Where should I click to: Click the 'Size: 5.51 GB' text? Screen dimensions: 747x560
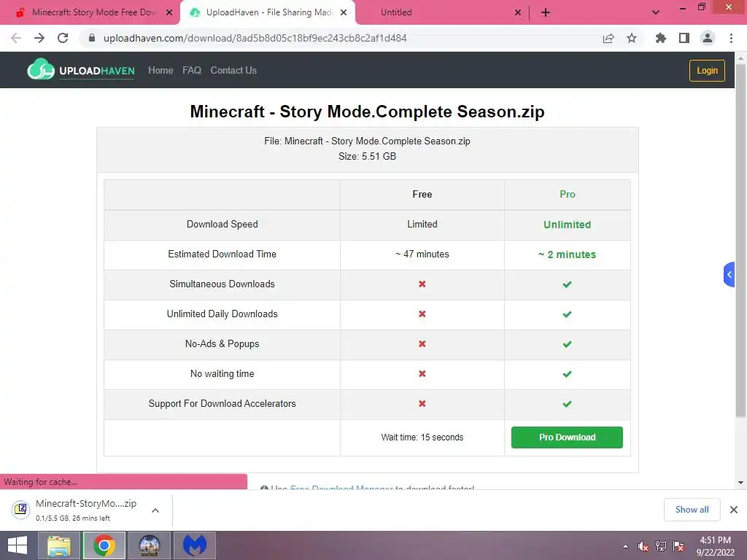point(368,156)
